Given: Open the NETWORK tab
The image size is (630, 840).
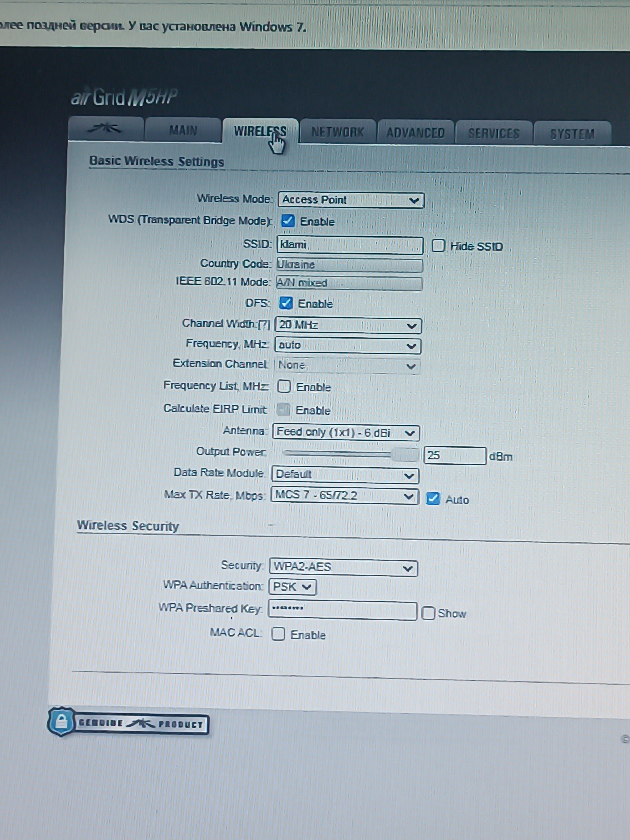Looking at the screenshot, I should tap(338, 132).
